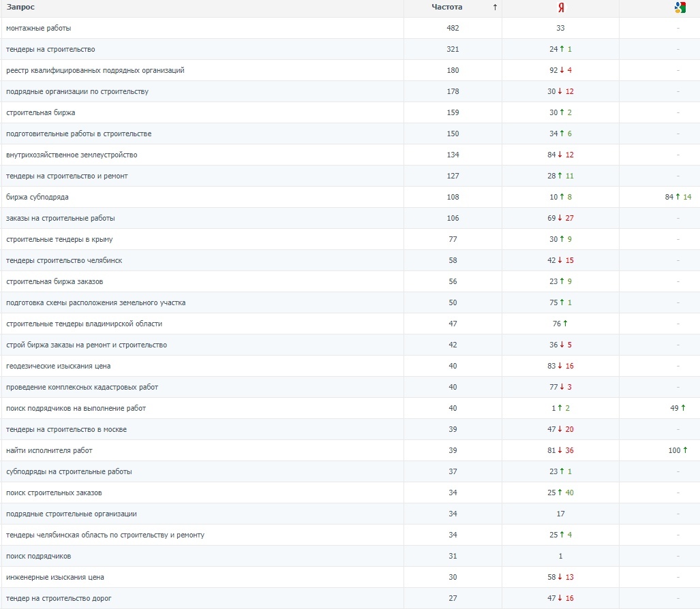The image size is (700, 609).
Task: Click Yandex position '25 ↑ 40' cell
Action: click(560, 493)
